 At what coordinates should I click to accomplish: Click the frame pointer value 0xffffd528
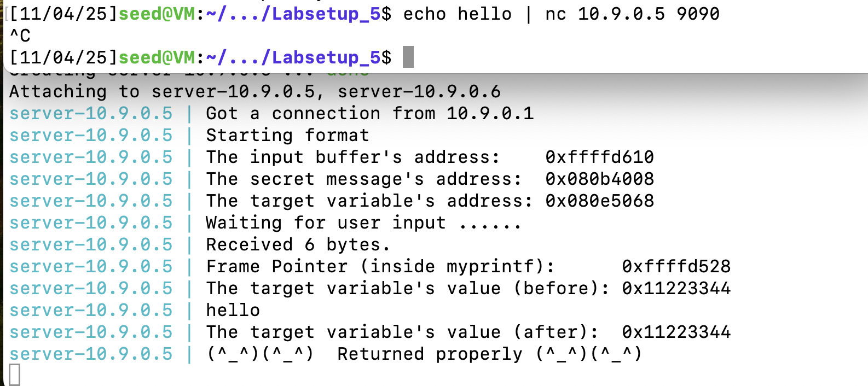pyautogui.click(x=676, y=267)
